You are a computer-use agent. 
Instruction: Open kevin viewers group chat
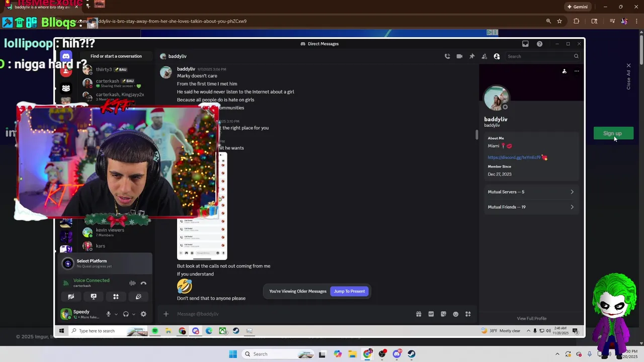pos(116,232)
